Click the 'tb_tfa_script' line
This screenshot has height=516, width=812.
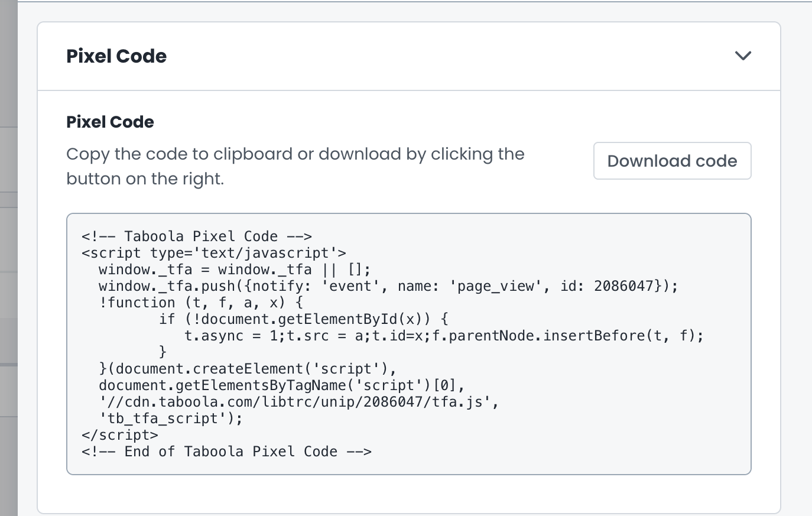(171, 418)
